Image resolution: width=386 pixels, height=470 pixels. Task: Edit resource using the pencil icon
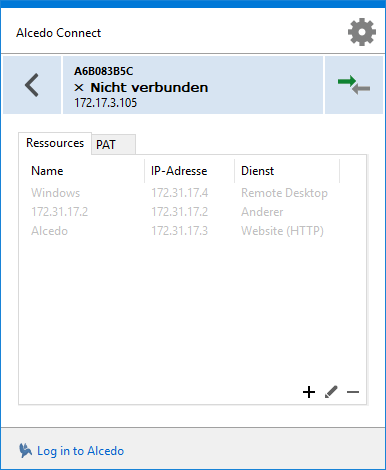click(x=331, y=392)
